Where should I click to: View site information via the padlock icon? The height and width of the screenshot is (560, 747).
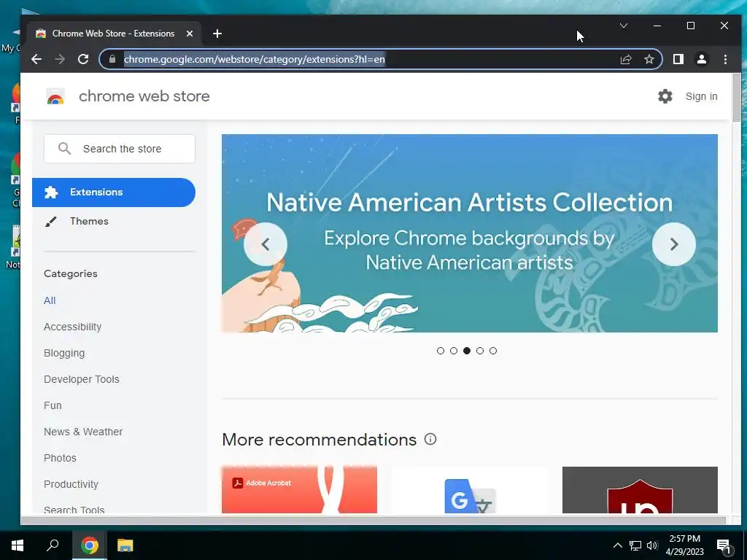tap(112, 59)
